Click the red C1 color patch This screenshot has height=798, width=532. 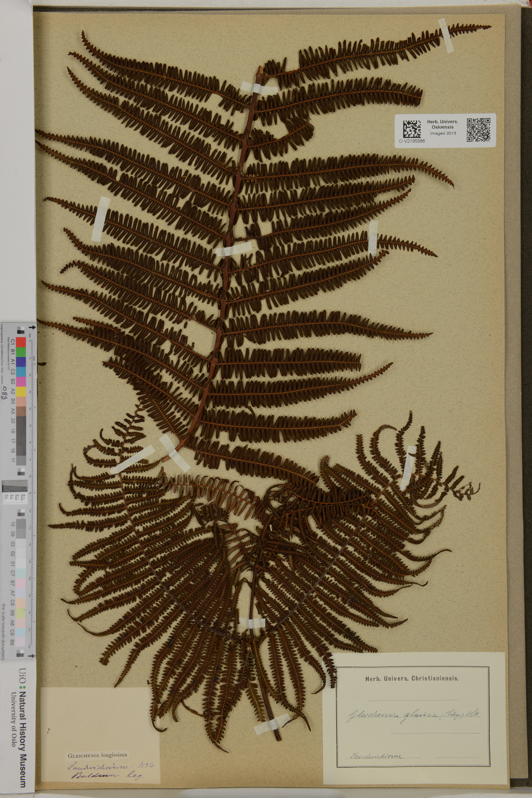click(21, 342)
